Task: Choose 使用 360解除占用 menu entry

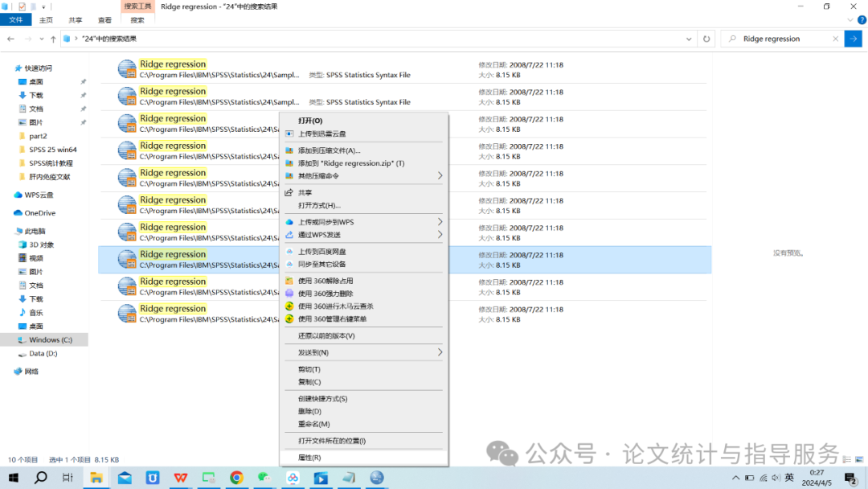Action: (x=364, y=280)
